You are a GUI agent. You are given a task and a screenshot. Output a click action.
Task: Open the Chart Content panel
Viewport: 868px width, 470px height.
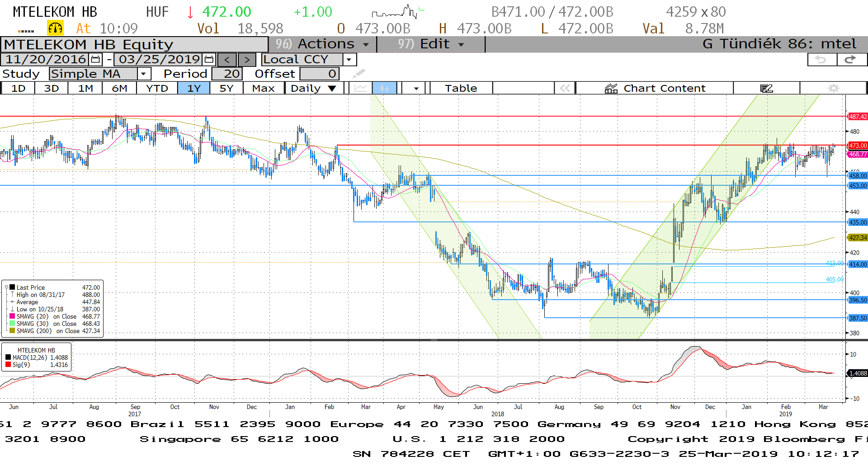point(655,88)
